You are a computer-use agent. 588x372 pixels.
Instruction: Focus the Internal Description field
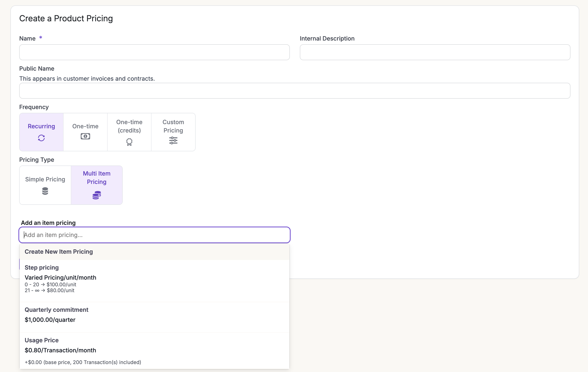tap(435, 52)
